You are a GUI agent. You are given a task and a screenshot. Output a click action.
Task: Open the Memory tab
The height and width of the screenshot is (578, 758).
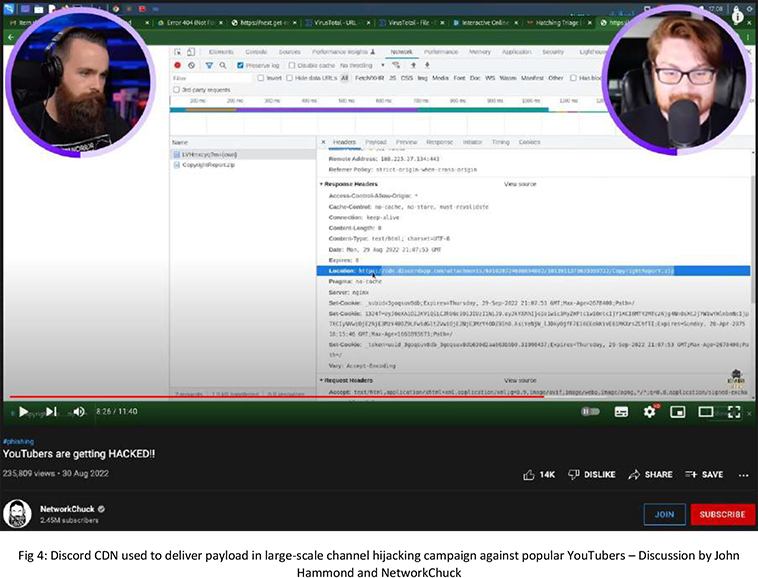coord(480,52)
